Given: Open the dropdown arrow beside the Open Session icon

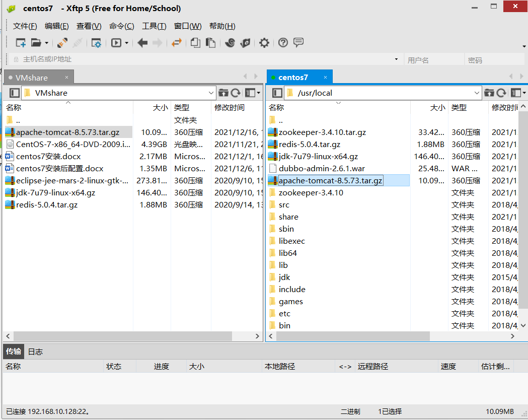Looking at the screenshot, I should (x=46, y=43).
